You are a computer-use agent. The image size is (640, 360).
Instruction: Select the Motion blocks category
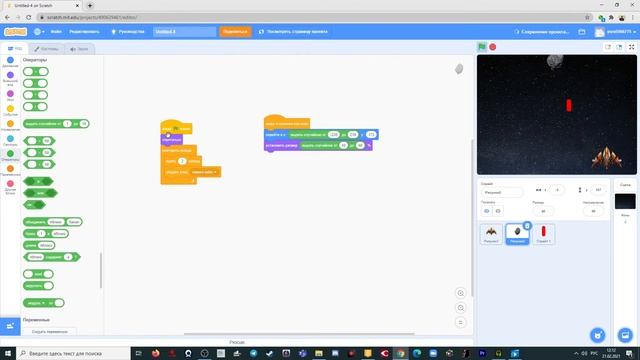(x=10, y=62)
